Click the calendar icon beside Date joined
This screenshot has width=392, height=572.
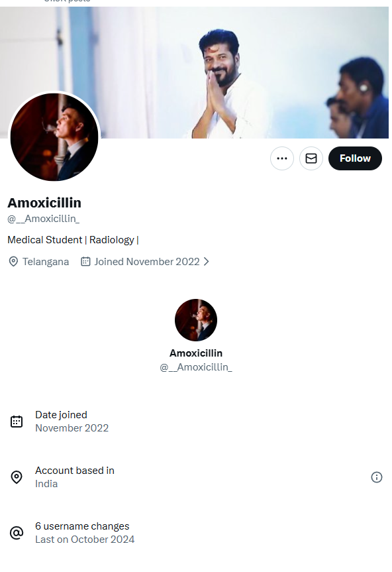click(17, 422)
